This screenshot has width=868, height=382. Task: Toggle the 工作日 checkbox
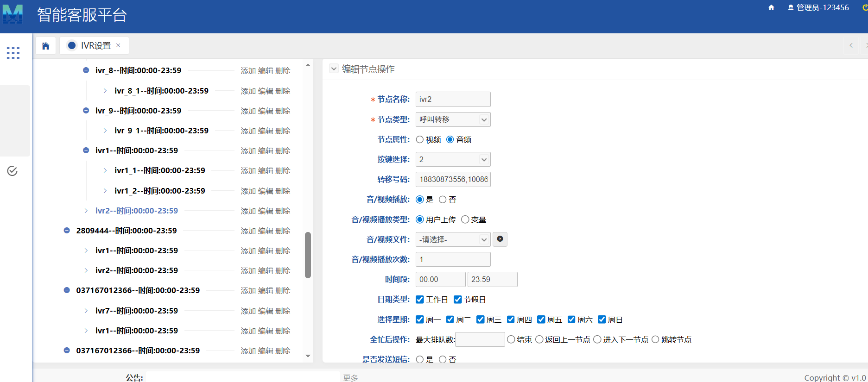[420, 300]
